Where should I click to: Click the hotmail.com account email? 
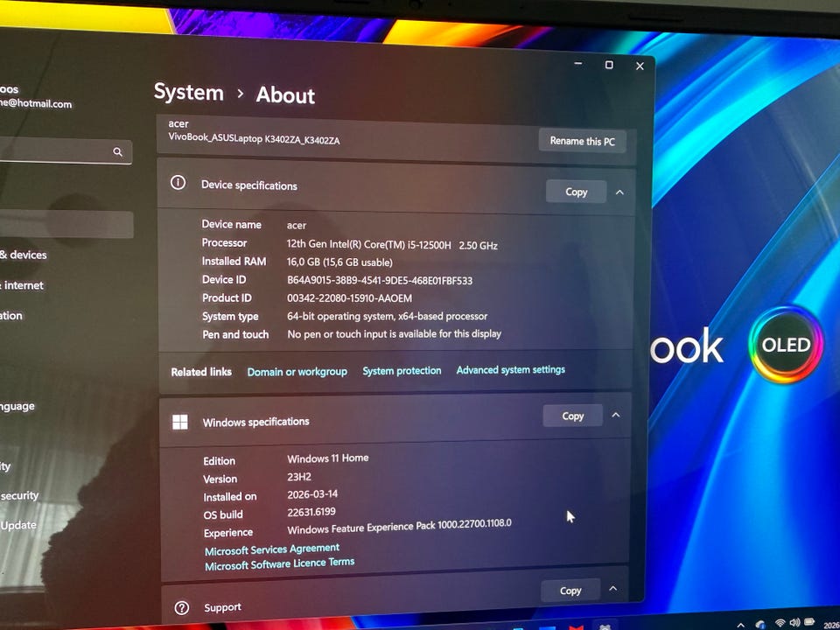[x=36, y=103]
